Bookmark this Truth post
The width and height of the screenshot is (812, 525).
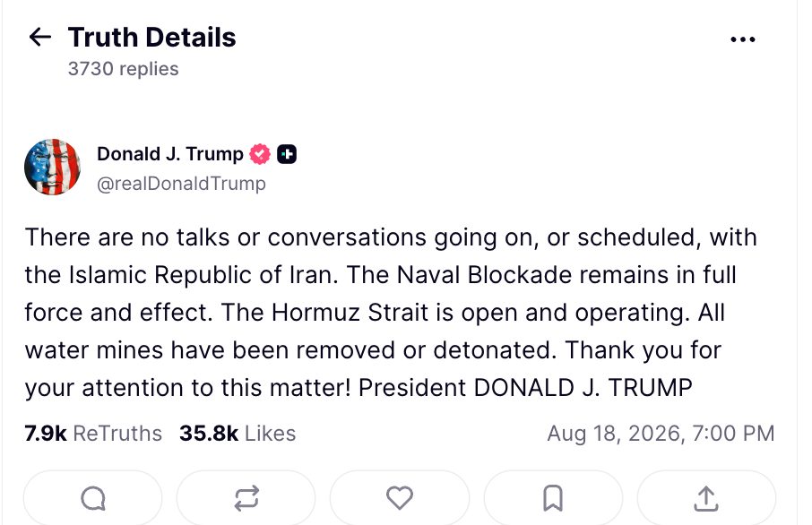pyautogui.click(x=553, y=498)
